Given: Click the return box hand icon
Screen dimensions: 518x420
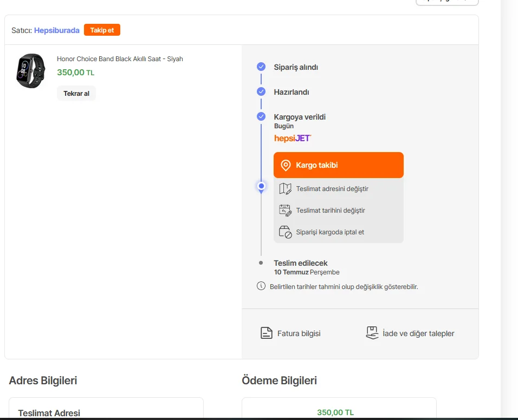Looking at the screenshot, I should pyautogui.click(x=372, y=333).
